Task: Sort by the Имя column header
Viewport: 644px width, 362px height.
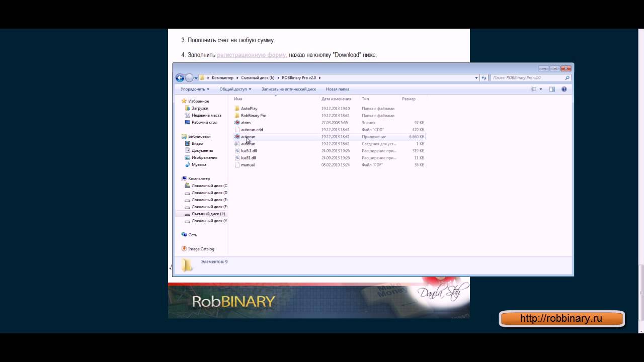Action: tap(238, 99)
